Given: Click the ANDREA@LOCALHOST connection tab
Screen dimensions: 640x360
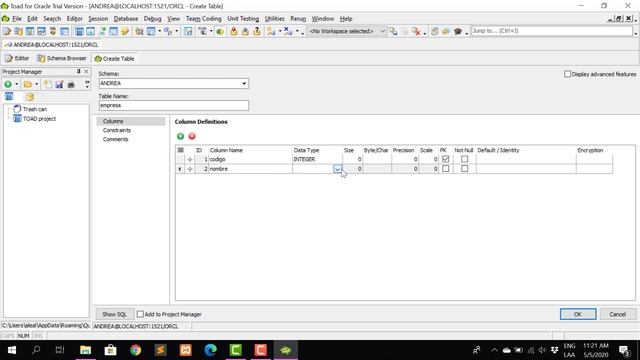Looking at the screenshot, I should [52, 45].
